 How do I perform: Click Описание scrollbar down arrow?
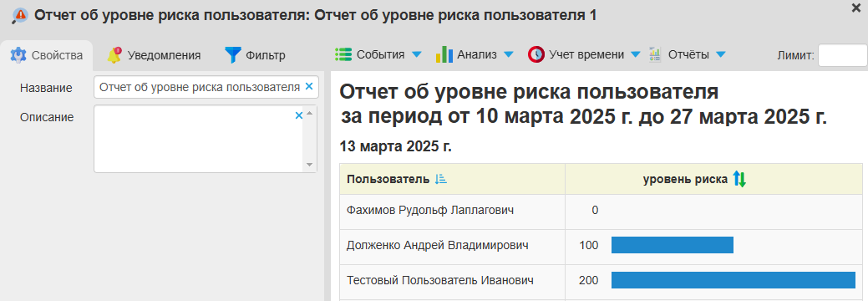point(309,166)
